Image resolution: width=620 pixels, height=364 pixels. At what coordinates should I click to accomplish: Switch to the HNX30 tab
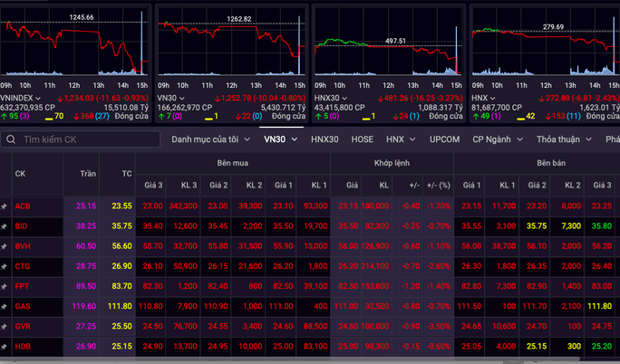[x=325, y=139]
